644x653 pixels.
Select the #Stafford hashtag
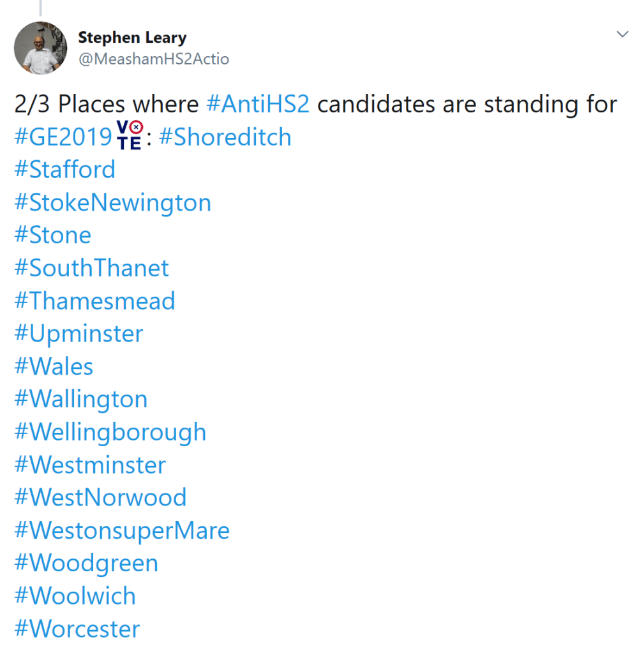64,170
